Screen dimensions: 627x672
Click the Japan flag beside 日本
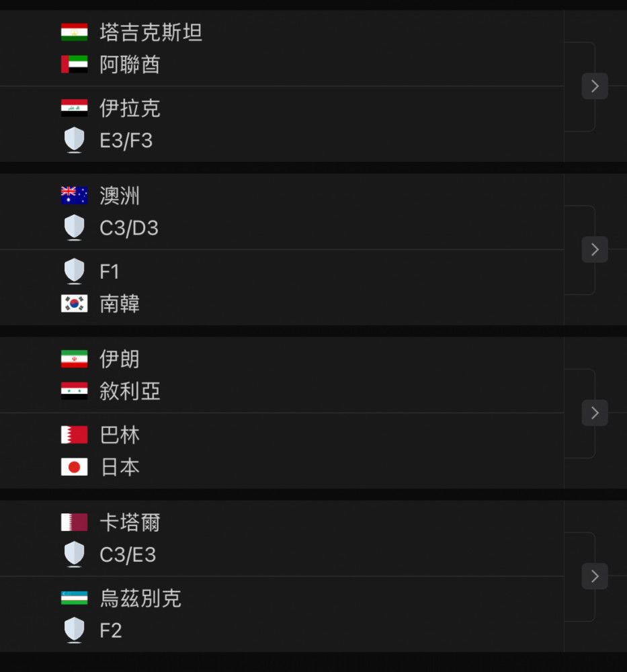[74, 467]
